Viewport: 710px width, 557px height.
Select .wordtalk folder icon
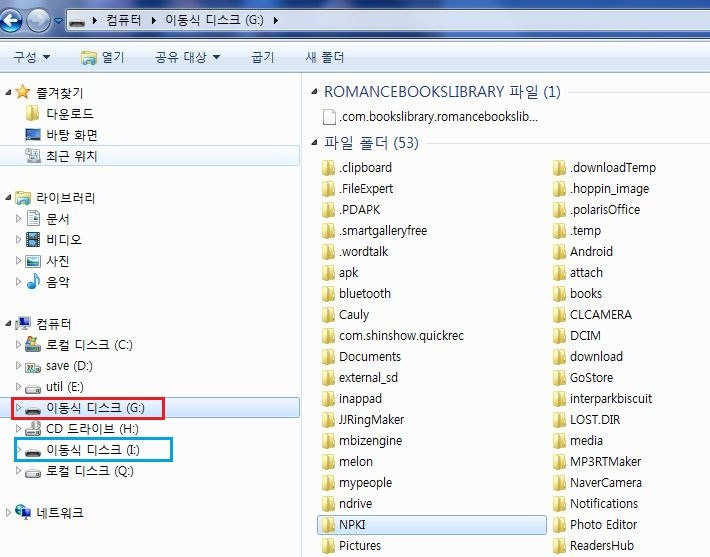[x=328, y=251]
